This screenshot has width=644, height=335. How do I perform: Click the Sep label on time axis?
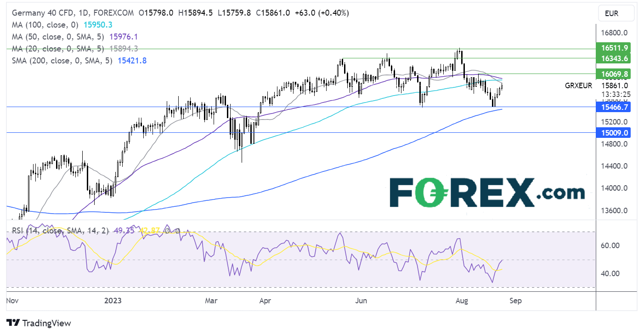516,301
